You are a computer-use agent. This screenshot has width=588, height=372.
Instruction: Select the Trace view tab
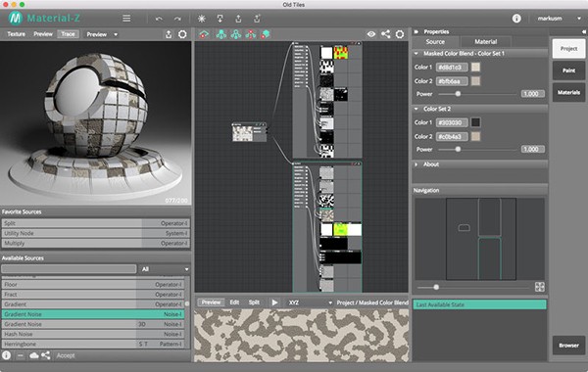tap(68, 34)
